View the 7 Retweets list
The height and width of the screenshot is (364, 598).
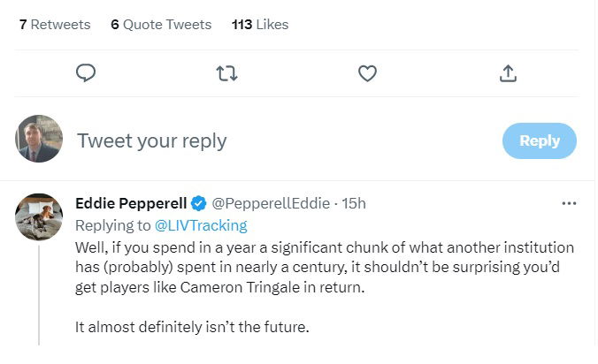(x=55, y=25)
